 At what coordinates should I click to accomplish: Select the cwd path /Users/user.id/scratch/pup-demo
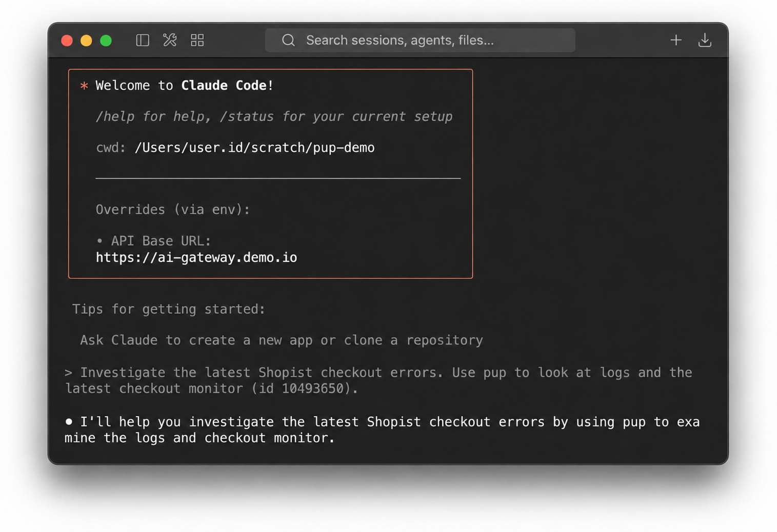coord(254,148)
